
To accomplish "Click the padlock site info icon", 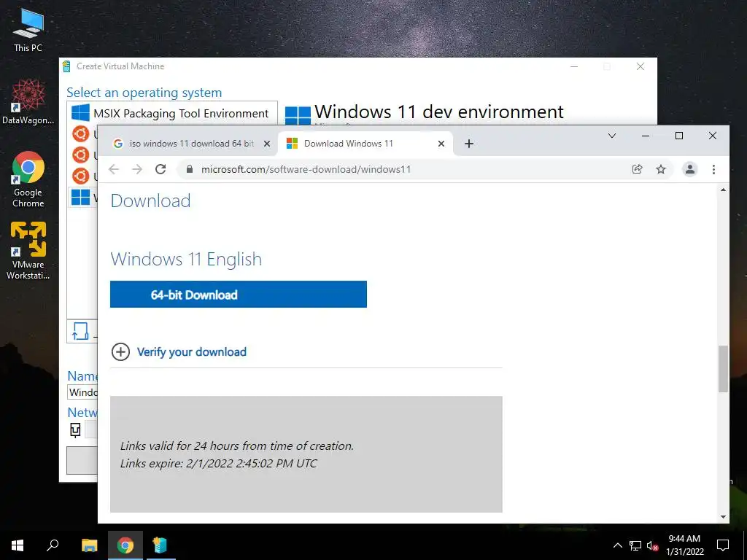I will click(190, 169).
